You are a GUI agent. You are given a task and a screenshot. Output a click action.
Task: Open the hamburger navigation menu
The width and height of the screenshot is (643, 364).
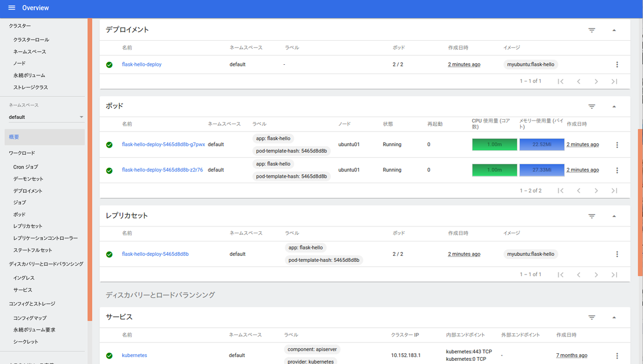pyautogui.click(x=12, y=8)
